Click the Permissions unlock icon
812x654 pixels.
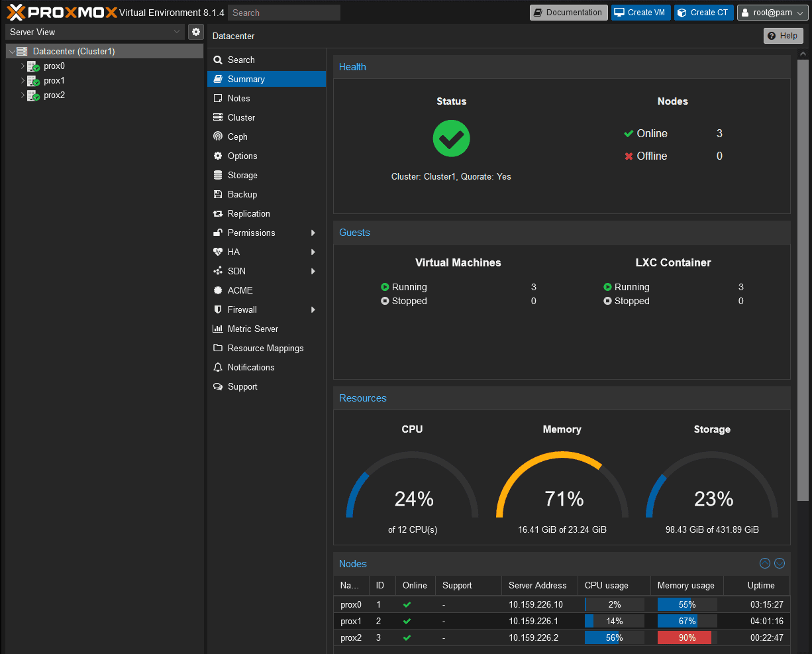(x=218, y=233)
